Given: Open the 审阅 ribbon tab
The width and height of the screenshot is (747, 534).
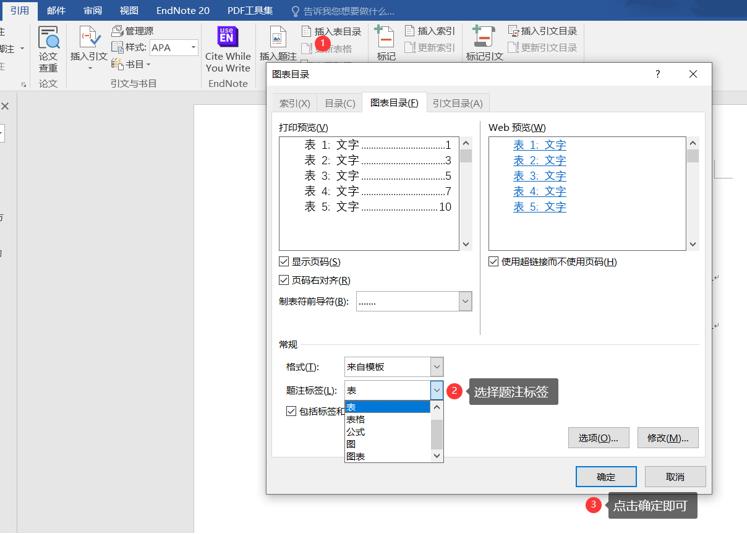Looking at the screenshot, I should [92, 10].
